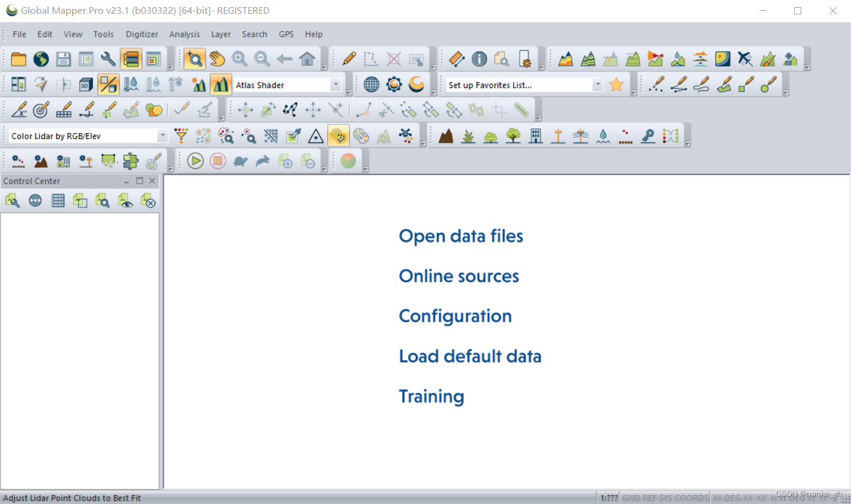Open the Search menu
The height and width of the screenshot is (504, 851).
(255, 34)
